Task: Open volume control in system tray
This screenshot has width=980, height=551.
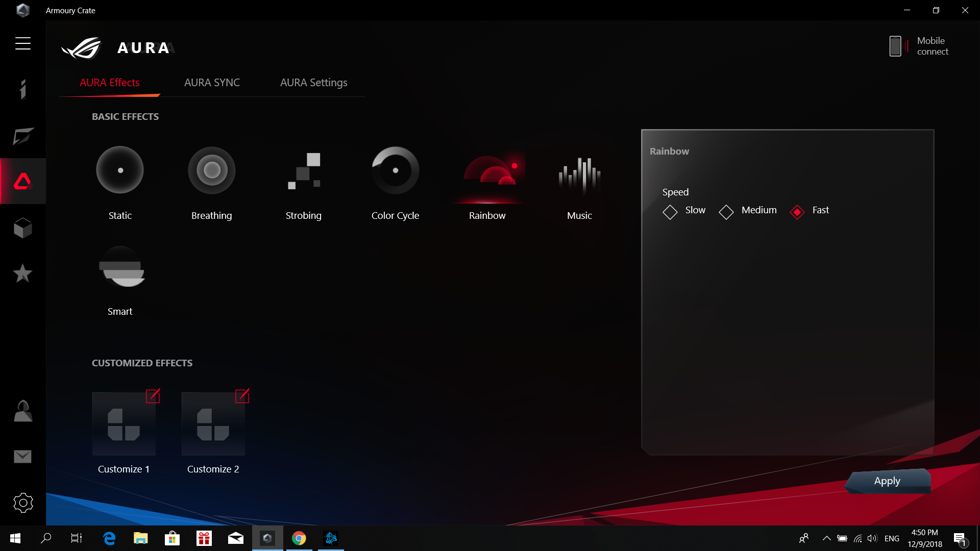Action: coord(872,538)
